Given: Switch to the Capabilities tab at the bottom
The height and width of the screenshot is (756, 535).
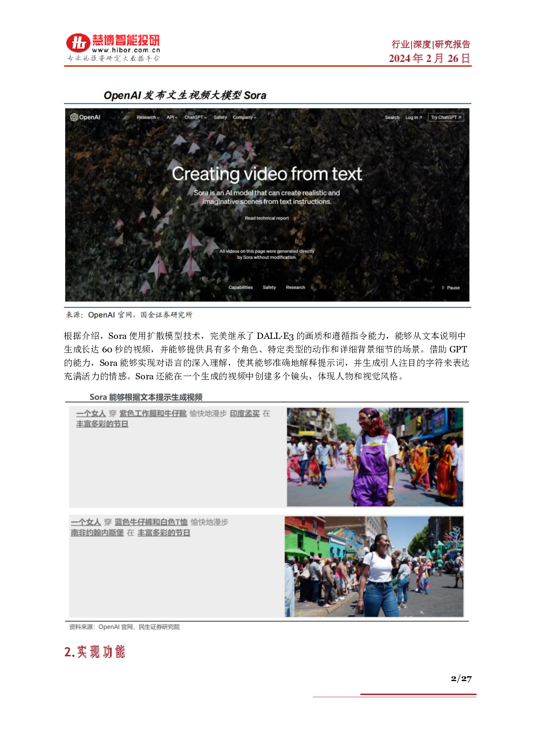Looking at the screenshot, I should click(x=241, y=287).
